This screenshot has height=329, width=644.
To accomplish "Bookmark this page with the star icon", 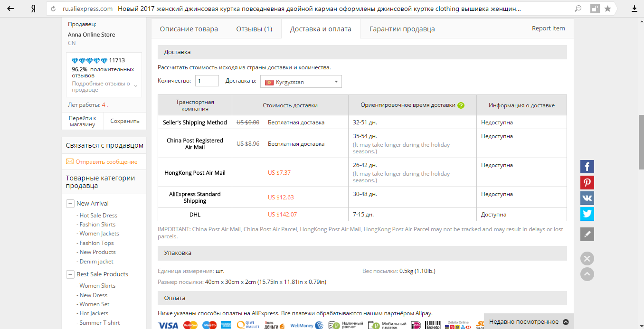I will (x=607, y=9).
